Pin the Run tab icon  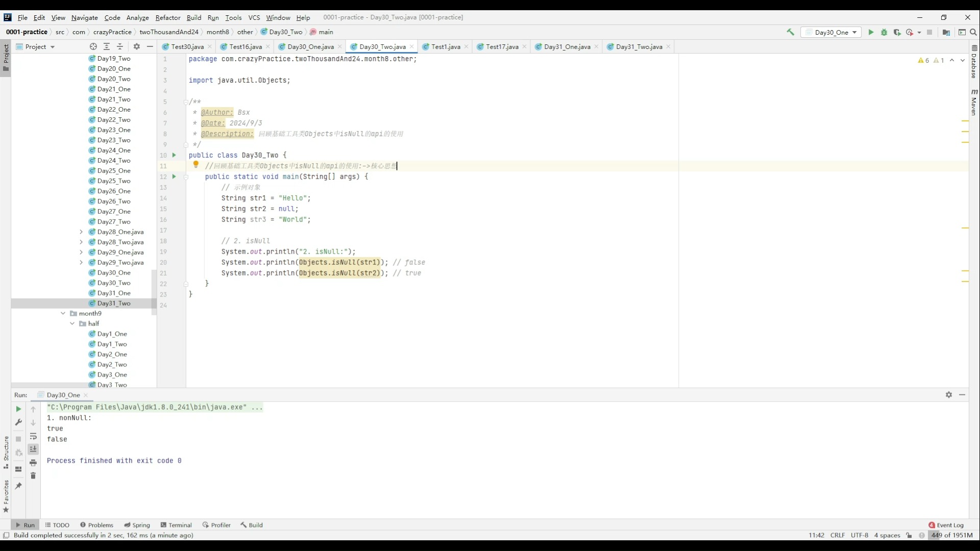[18, 486]
